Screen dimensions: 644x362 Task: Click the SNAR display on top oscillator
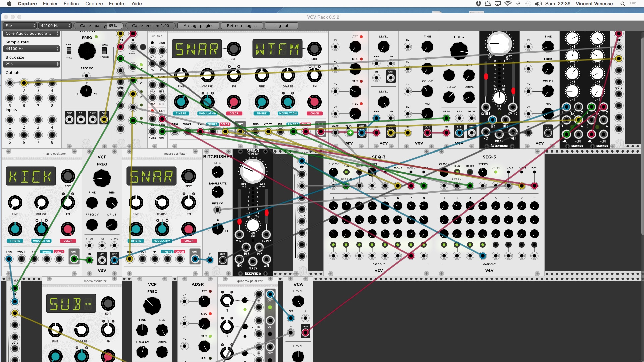click(197, 49)
